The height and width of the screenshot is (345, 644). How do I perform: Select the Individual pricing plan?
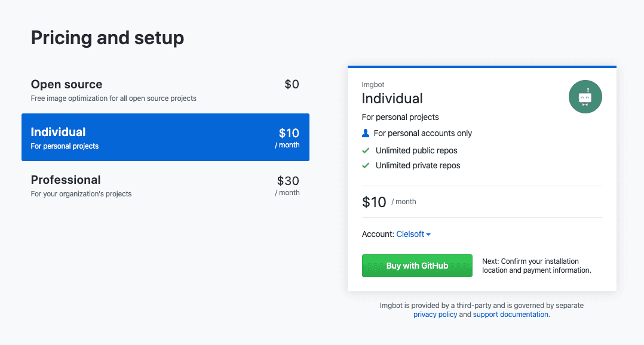tap(165, 137)
